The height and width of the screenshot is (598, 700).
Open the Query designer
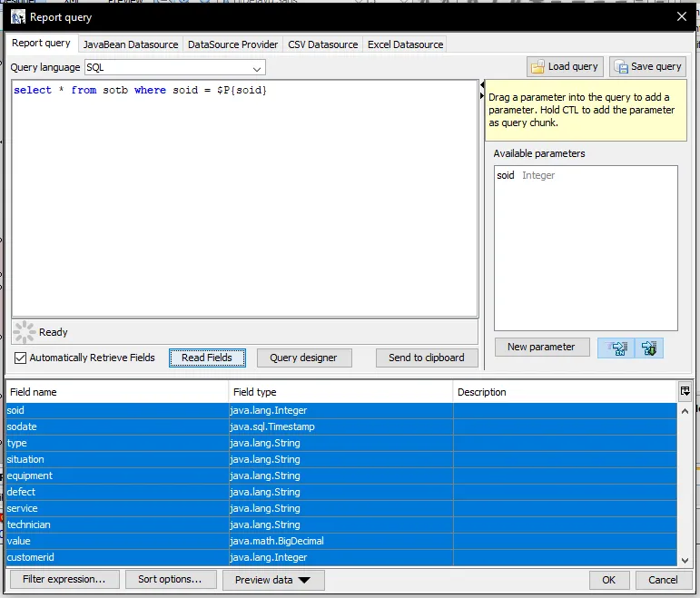coord(303,358)
